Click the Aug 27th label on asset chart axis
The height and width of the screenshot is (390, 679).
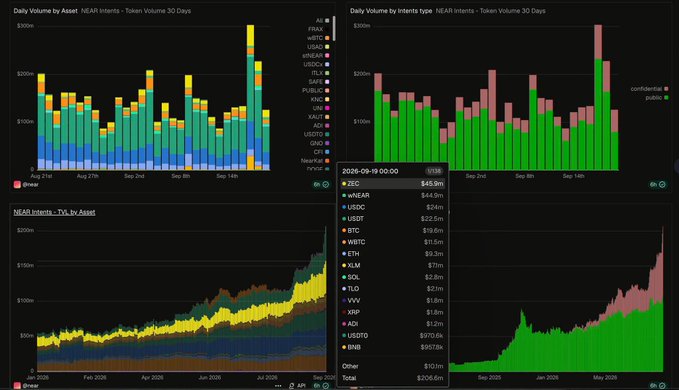coord(87,176)
